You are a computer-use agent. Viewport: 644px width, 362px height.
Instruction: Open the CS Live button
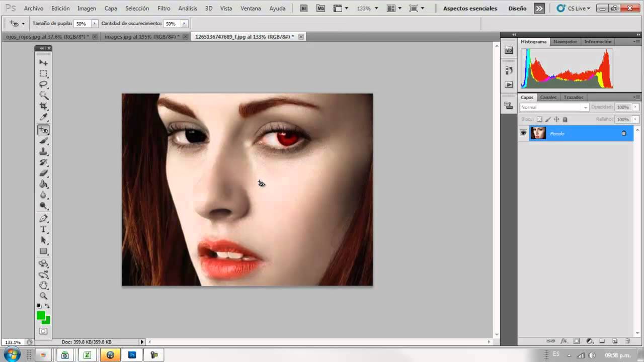[x=574, y=8]
